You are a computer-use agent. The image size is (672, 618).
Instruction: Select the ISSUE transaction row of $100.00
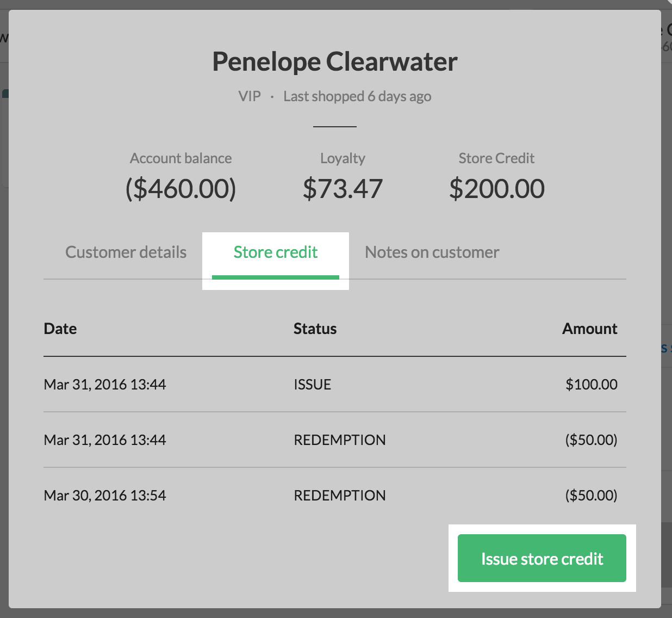click(x=335, y=385)
